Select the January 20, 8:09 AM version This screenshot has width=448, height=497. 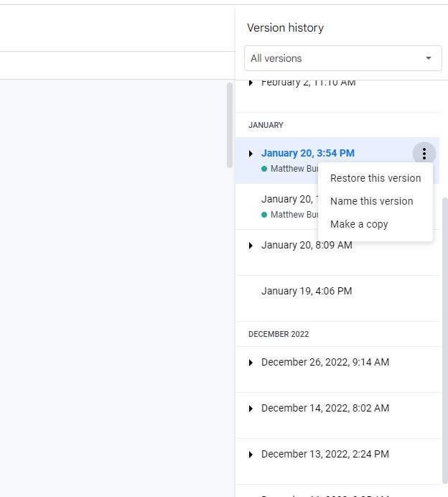307,245
